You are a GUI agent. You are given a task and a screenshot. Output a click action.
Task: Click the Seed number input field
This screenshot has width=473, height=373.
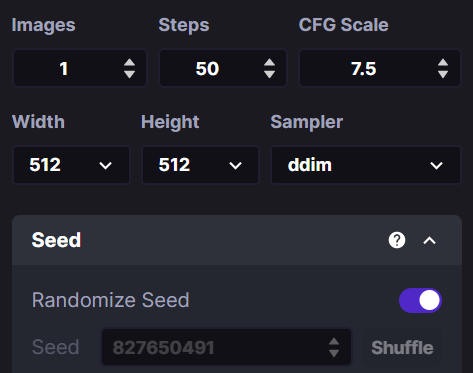click(x=226, y=347)
